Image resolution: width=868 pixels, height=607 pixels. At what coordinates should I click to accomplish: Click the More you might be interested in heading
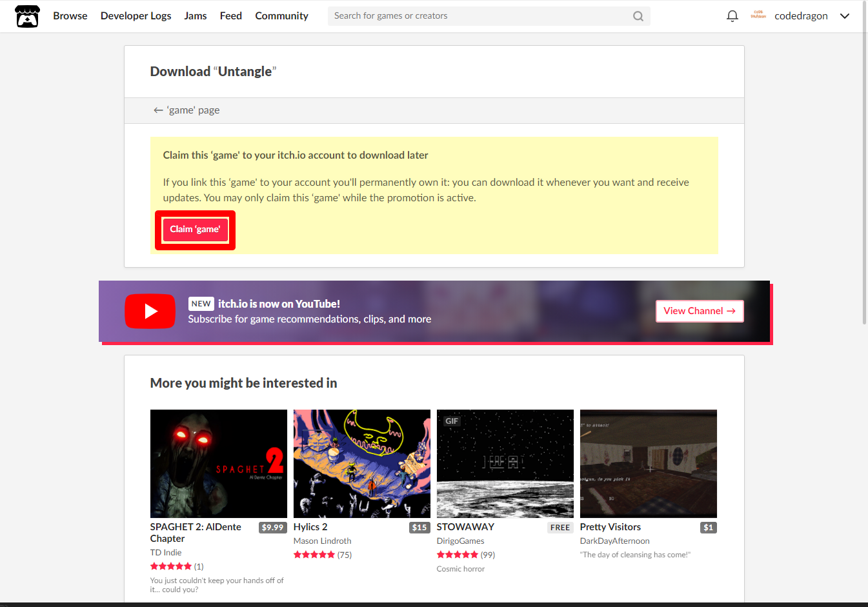pos(243,383)
